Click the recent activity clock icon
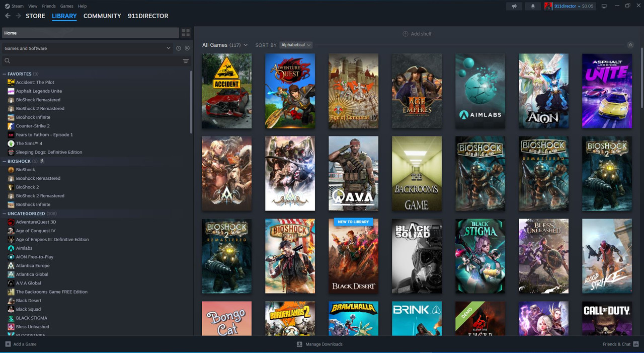 tap(179, 48)
